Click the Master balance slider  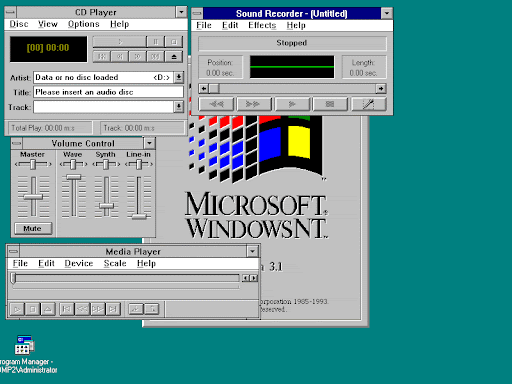coord(33,164)
